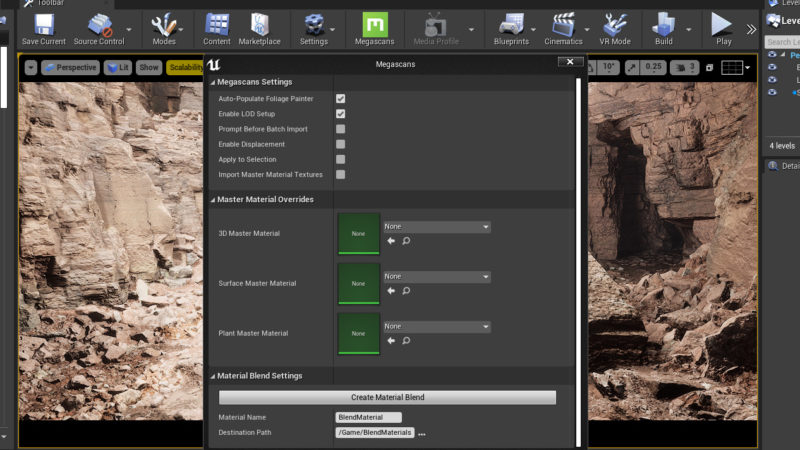Viewport: 800px width, 450px height.
Task: Open the Modes toolbar icon
Action: coord(164,29)
